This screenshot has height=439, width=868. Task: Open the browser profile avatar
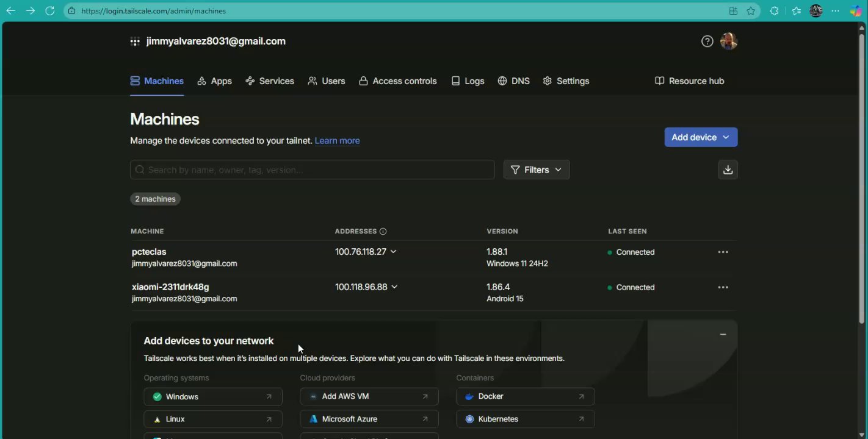pos(816,11)
